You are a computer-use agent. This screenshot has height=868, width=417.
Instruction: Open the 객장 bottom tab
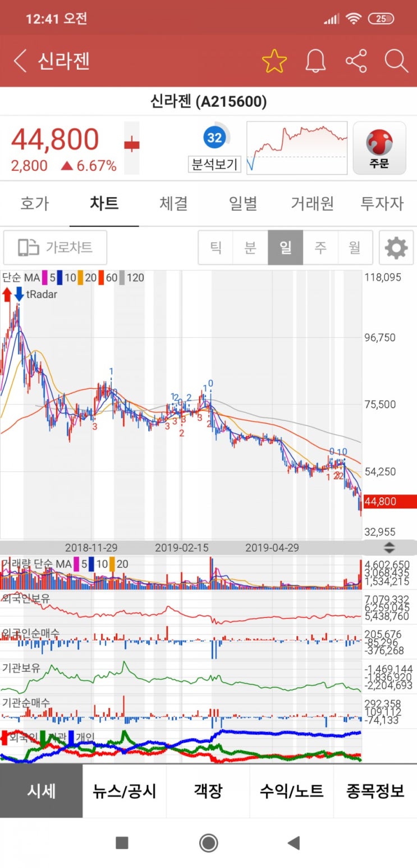(x=208, y=791)
